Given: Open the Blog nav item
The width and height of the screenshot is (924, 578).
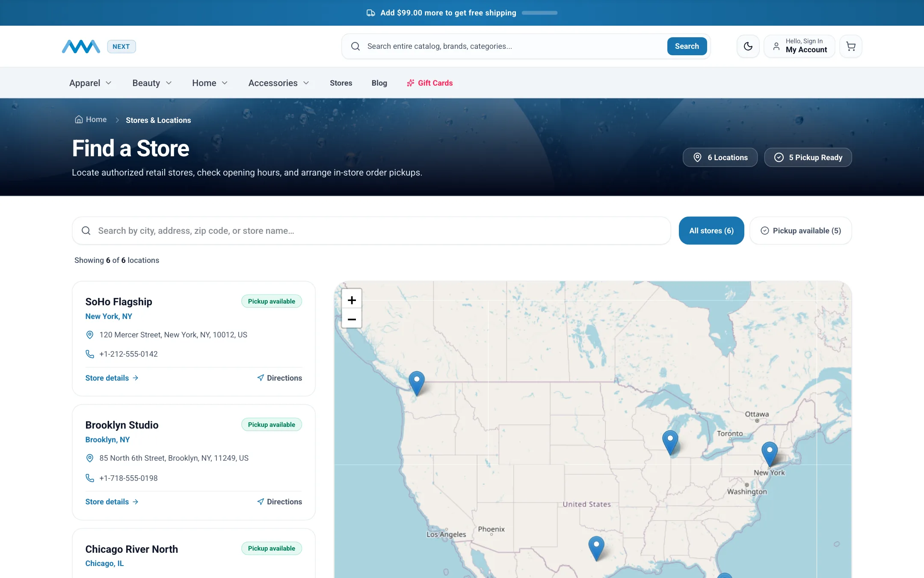Looking at the screenshot, I should click(x=379, y=83).
